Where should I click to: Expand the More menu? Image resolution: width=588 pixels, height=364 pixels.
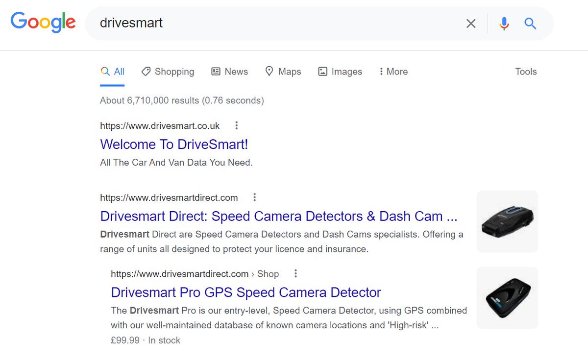393,72
